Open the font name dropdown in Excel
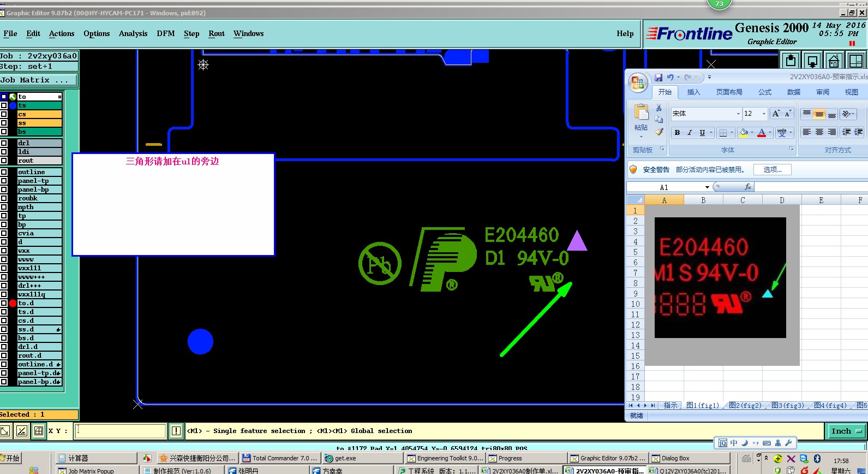 (x=738, y=114)
